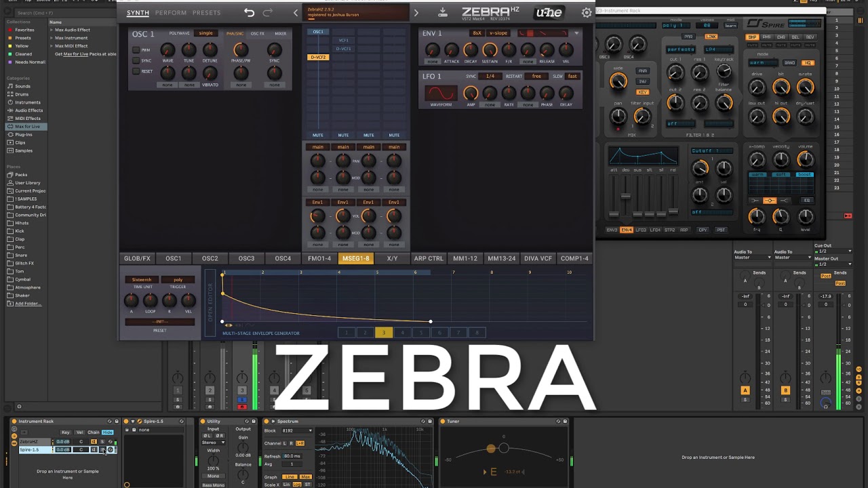
Task: Click the PST button in Spire
Action: (721, 230)
